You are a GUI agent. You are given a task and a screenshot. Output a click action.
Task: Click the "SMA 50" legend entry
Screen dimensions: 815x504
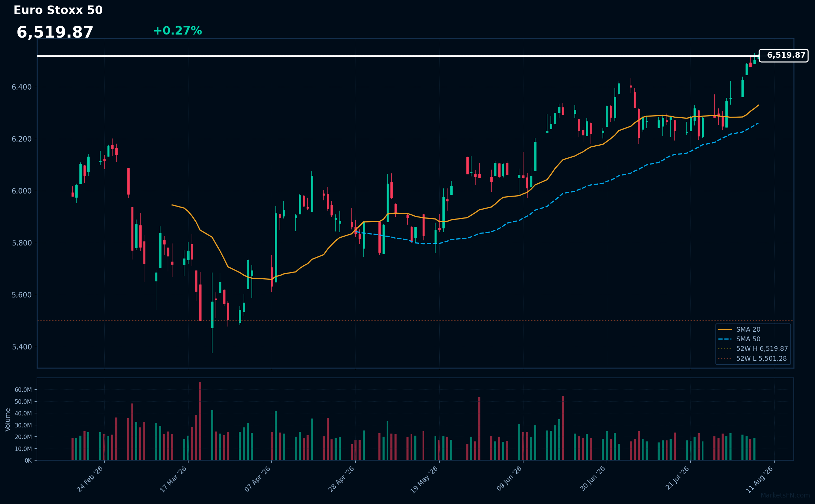click(x=748, y=339)
